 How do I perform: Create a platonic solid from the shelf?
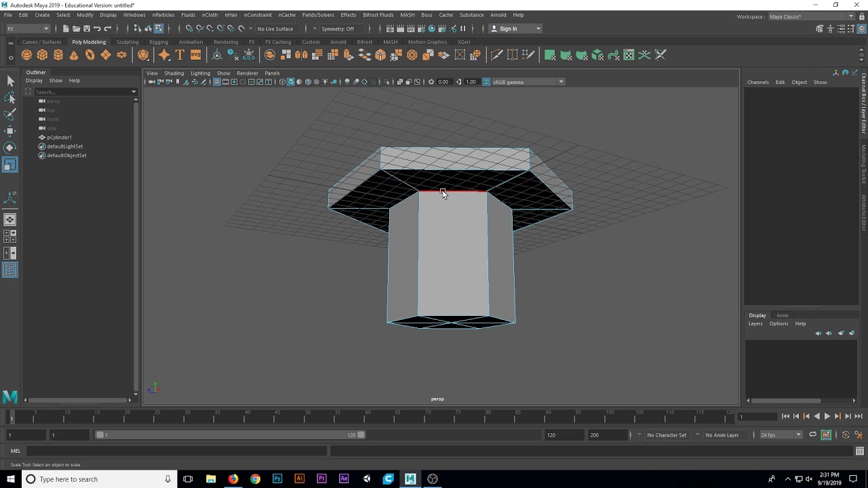coord(143,55)
